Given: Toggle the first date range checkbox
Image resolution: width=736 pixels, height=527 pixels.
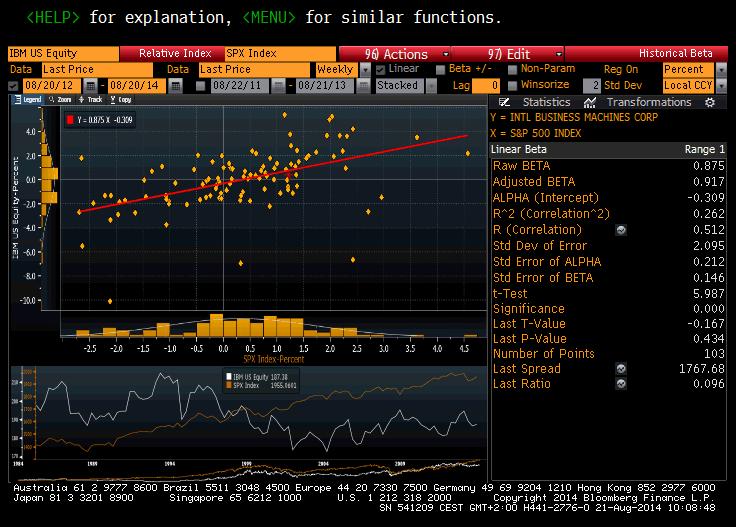Looking at the screenshot, I should (13, 86).
